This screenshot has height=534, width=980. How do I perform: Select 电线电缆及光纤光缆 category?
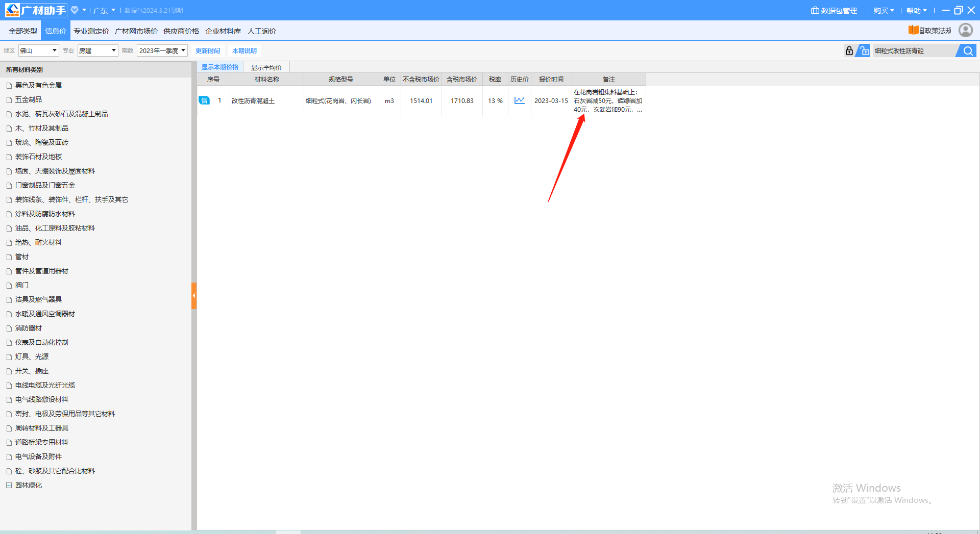pyautogui.click(x=45, y=385)
